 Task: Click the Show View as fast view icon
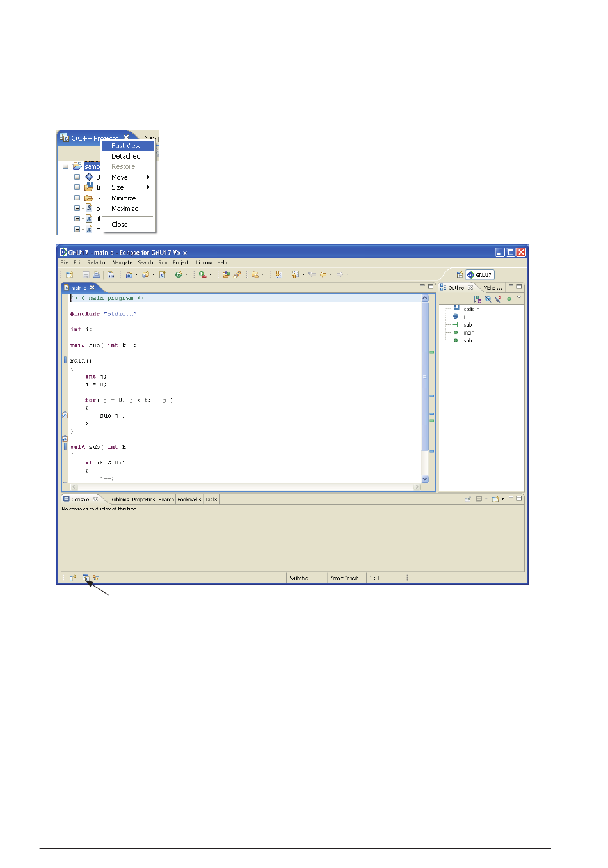[72, 578]
